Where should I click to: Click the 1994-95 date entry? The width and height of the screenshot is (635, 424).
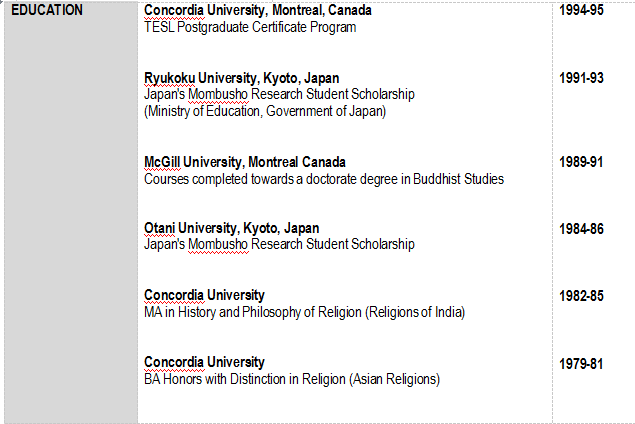coord(581,11)
